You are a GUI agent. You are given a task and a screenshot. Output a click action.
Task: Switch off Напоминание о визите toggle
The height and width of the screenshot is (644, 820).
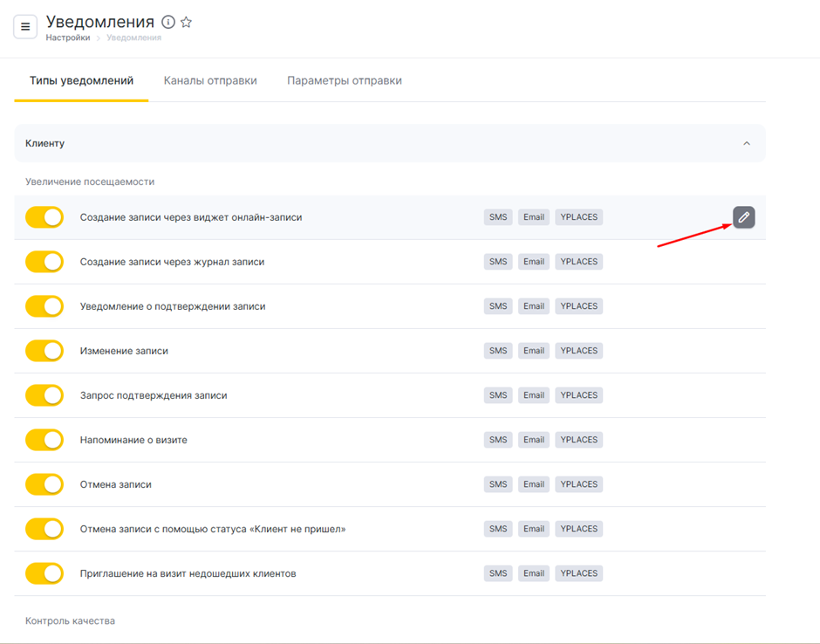coord(44,440)
